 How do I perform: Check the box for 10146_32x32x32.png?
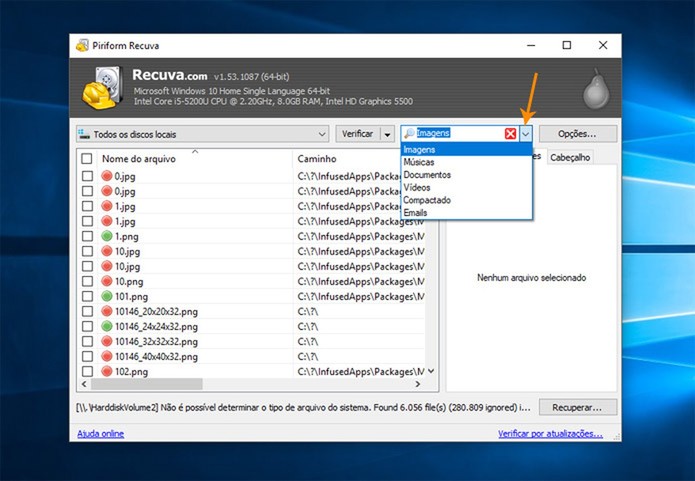click(87, 341)
